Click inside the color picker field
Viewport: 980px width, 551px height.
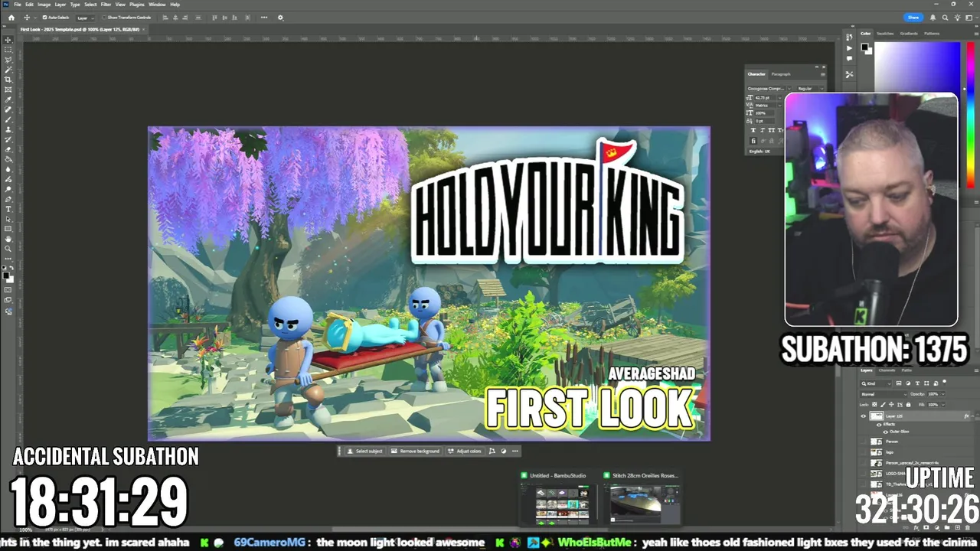917,69
